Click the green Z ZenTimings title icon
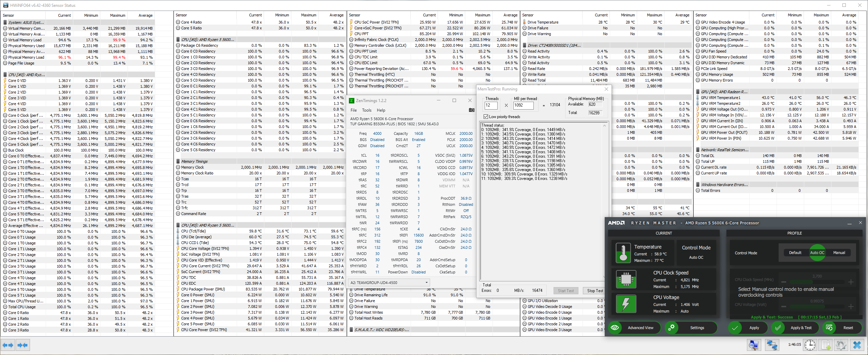The image size is (868, 355). pos(352,101)
